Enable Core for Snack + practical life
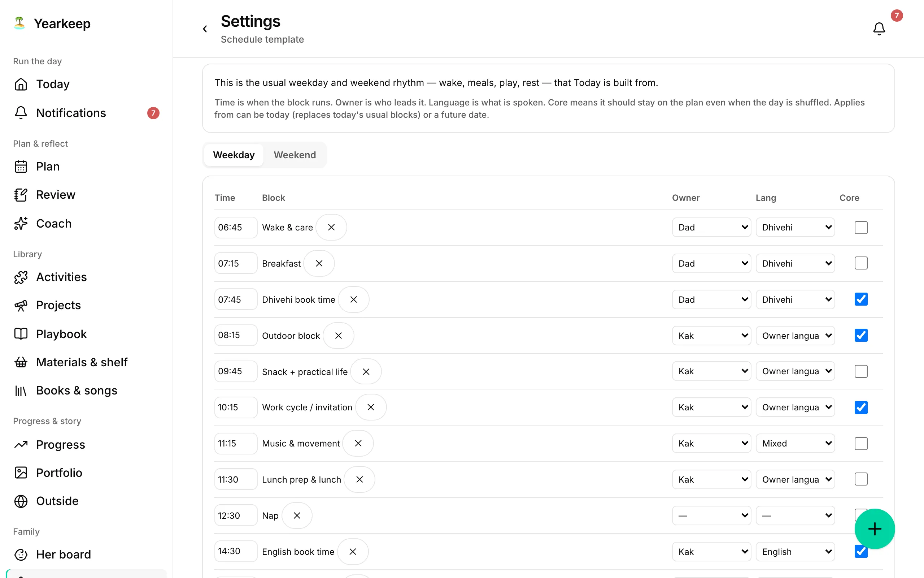924x578 pixels. click(861, 371)
